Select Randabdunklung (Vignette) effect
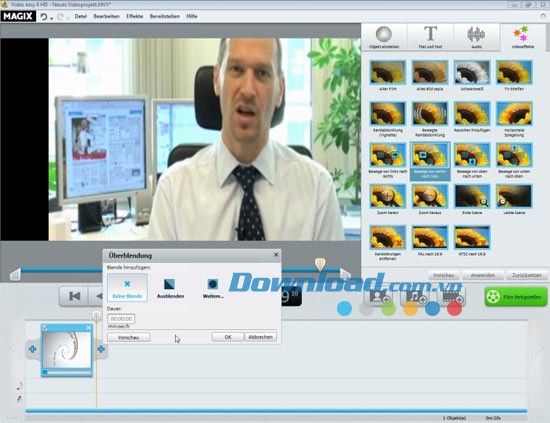550x423 pixels. click(388, 119)
